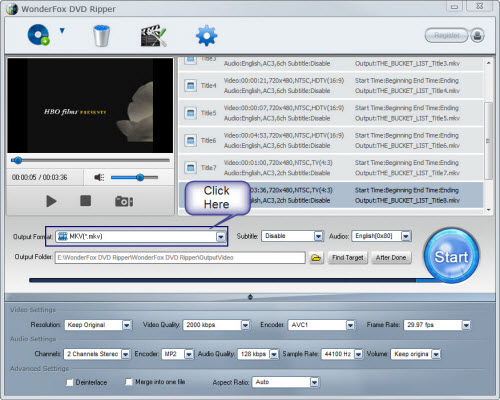Click the Load DVD disc icon

39,35
